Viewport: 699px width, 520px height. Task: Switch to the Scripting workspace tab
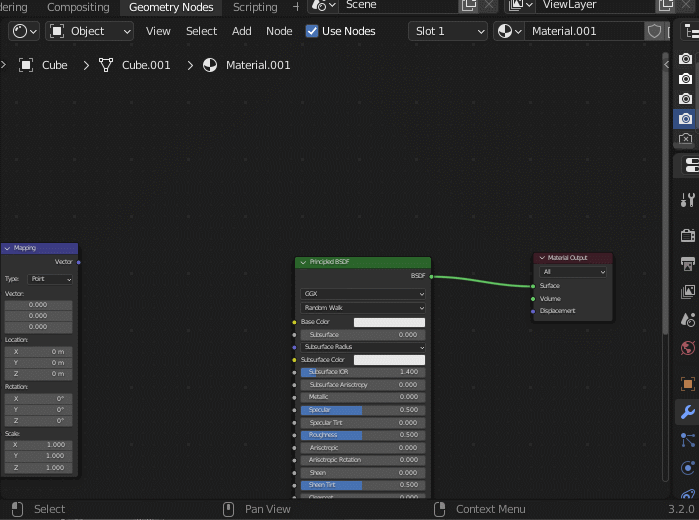(x=255, y=7)
